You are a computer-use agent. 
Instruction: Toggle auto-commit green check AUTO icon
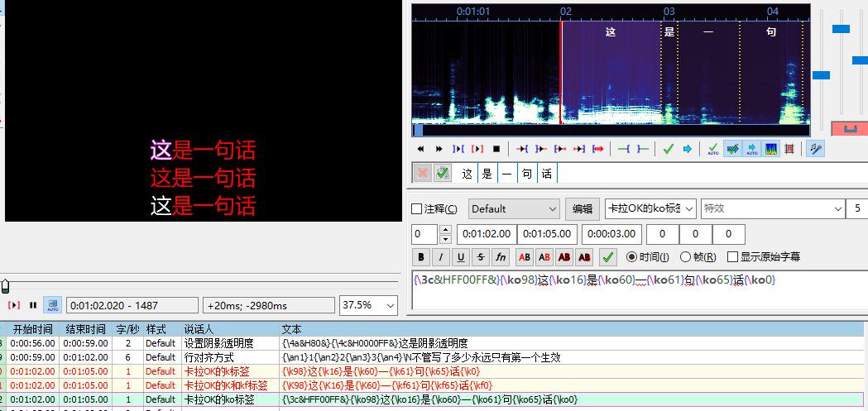coord(713,149)
